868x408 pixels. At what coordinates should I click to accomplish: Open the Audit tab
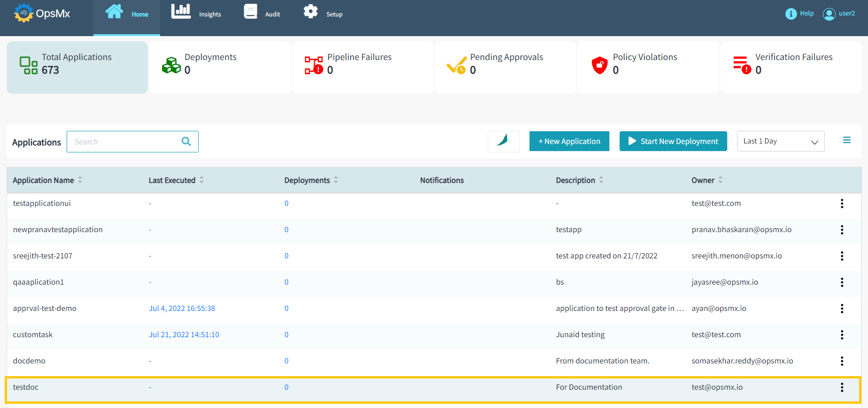[x=262, y=14]
